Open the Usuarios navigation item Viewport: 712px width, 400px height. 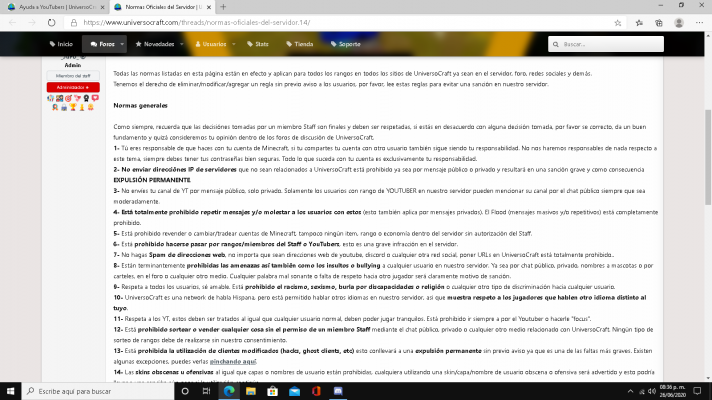pos(211,44)
